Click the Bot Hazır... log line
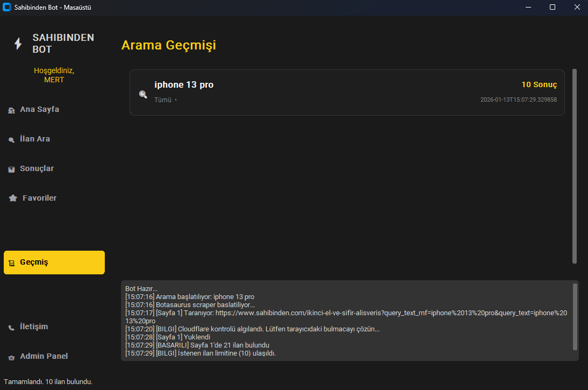This screenshot has height=390, width=588. (x=141, y=289)
